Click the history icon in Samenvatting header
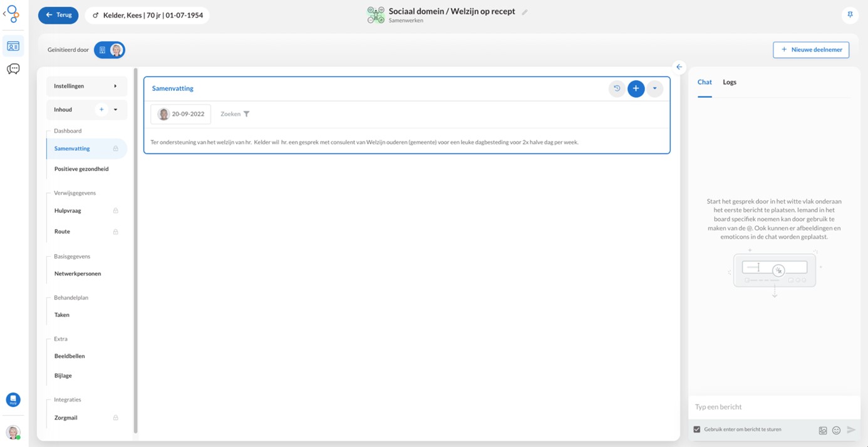 (617, 89)
